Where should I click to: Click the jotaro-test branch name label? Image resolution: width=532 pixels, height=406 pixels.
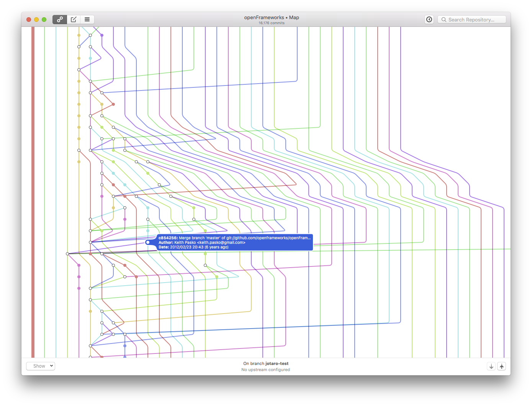[277, 363]
